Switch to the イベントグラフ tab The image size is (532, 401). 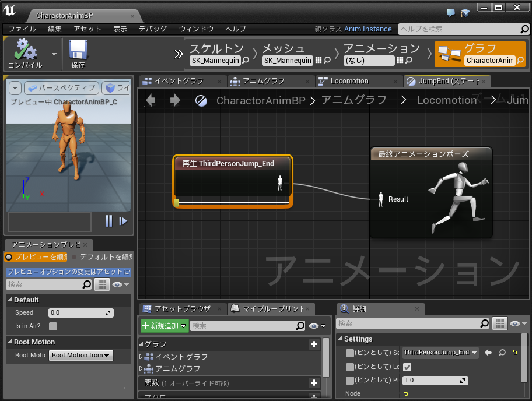(179, 81)
